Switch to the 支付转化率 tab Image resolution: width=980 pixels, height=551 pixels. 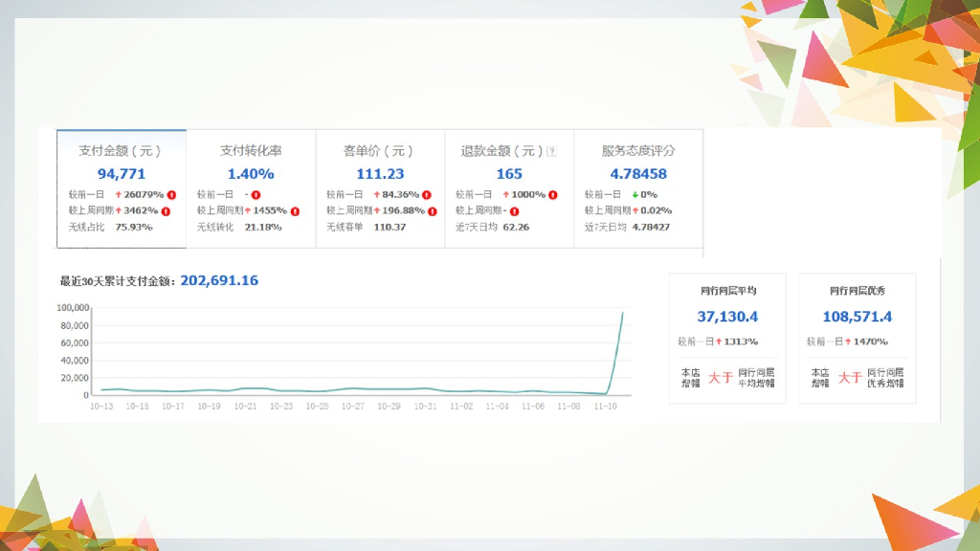coord(251,151)
